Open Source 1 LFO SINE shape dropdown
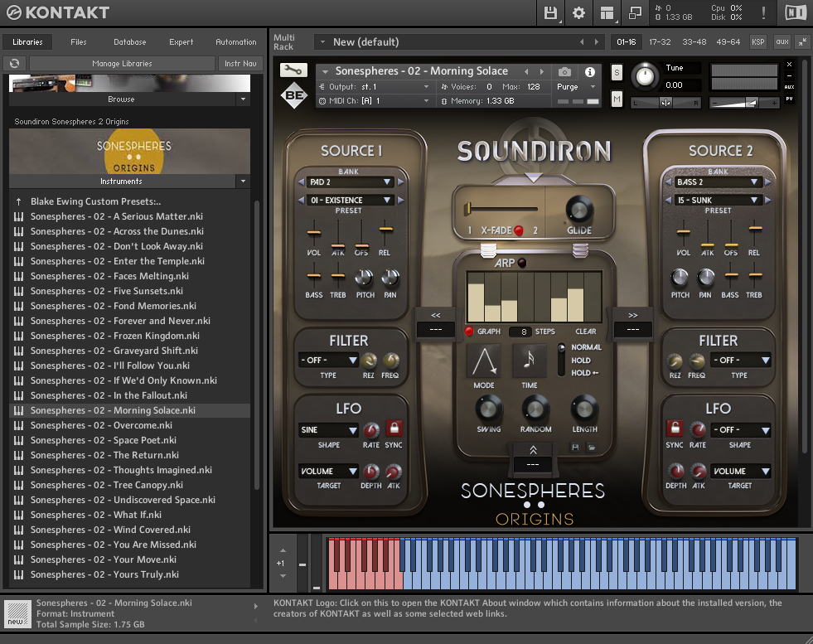The width and height of the screenshot is (813, 644). pyautogui.click(x=328, y=430)
